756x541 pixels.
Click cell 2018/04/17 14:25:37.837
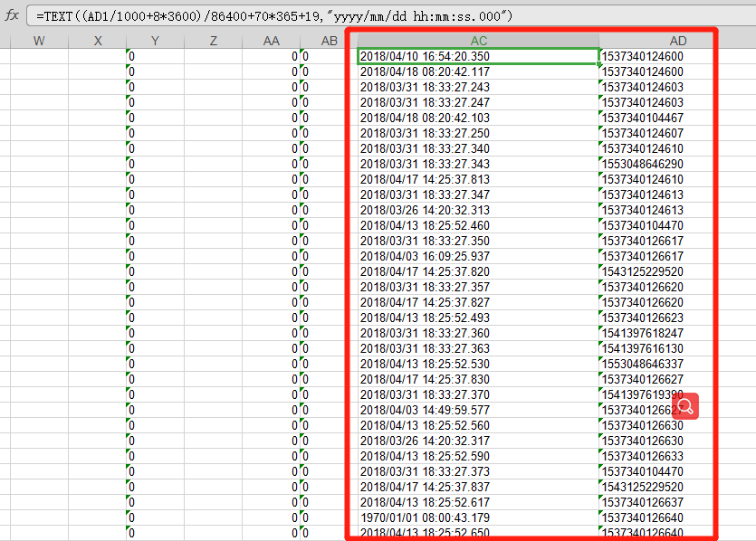[x=478, y=487]
